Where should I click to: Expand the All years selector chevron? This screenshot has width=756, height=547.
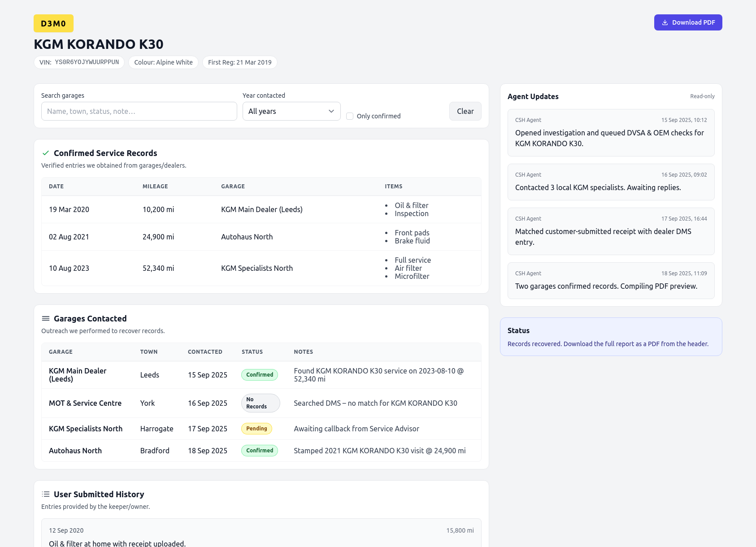pos(331,111)
